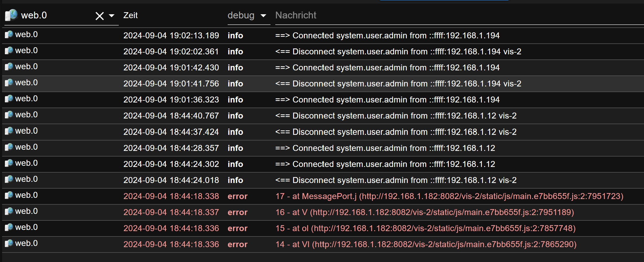
Task: Expand the debug log level dropdown
Action: click(x=263, y=15)
